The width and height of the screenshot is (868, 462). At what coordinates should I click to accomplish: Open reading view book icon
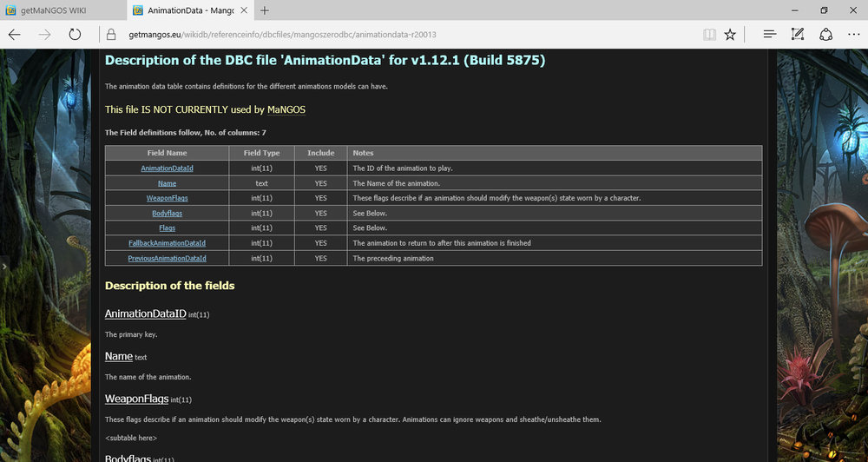coord(710,35)
